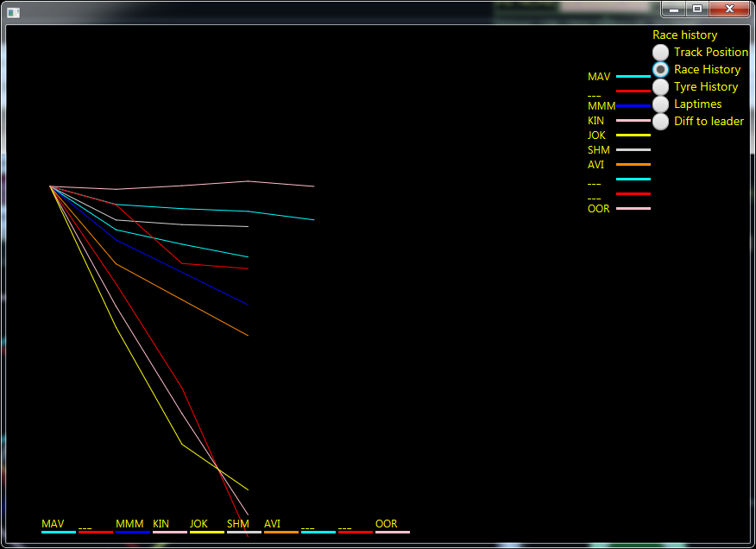Click the cyan MAV swatch in right legend
The image size is (756, 549).
pyautogui.click(x=633, y=76)
